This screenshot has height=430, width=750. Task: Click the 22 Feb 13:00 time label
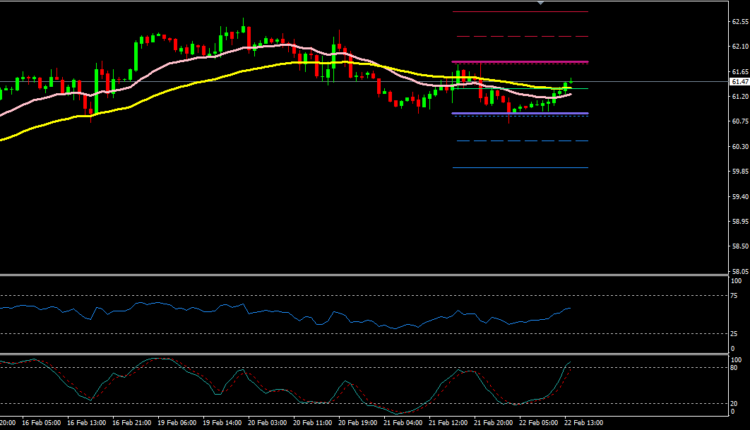(583, 423)
